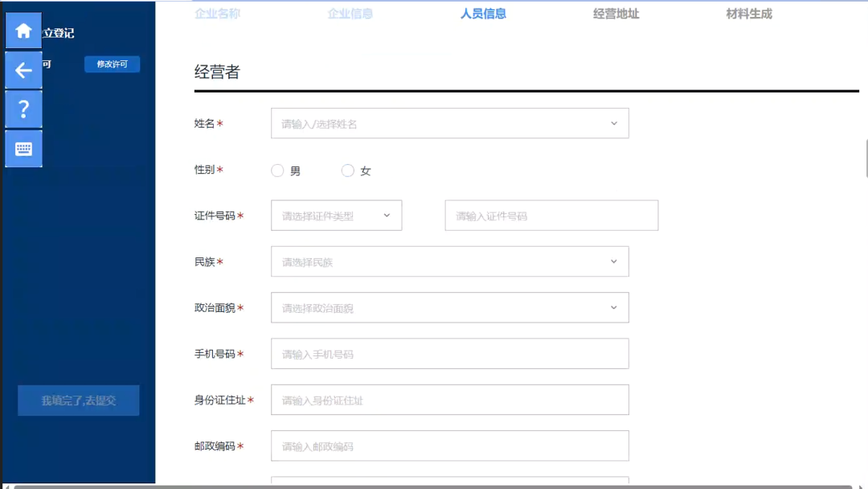Click the 身份证住址 address input field
This screenshot has height=489, width=868.
[x=449, y=400]
